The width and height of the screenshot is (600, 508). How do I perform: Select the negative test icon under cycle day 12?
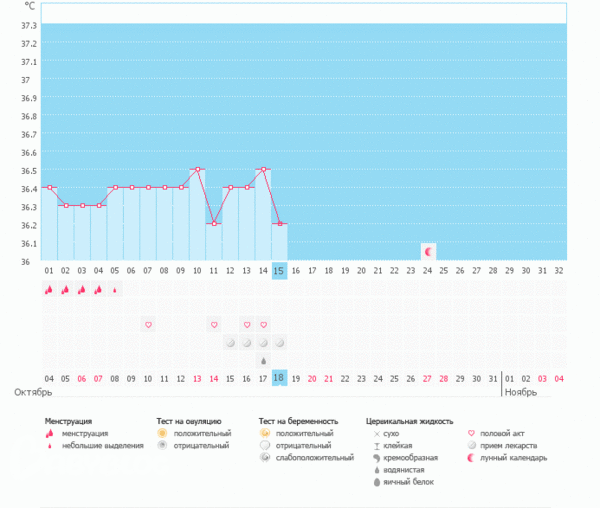tap(230, 343)
